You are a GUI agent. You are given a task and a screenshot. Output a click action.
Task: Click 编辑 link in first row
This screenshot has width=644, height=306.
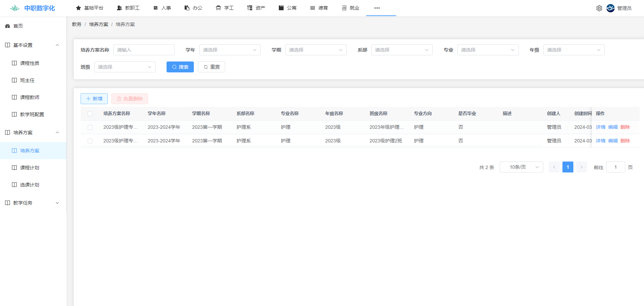pos(613,127)
